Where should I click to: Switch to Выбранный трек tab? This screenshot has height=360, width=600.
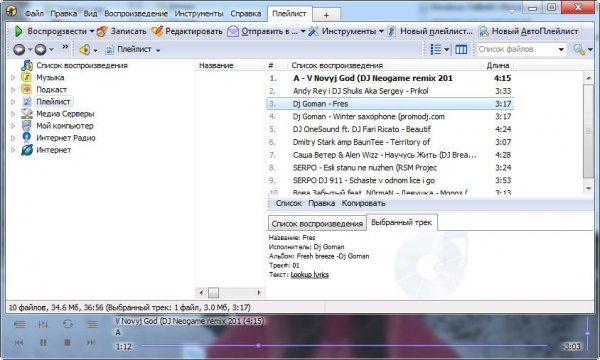click(402, 222)
